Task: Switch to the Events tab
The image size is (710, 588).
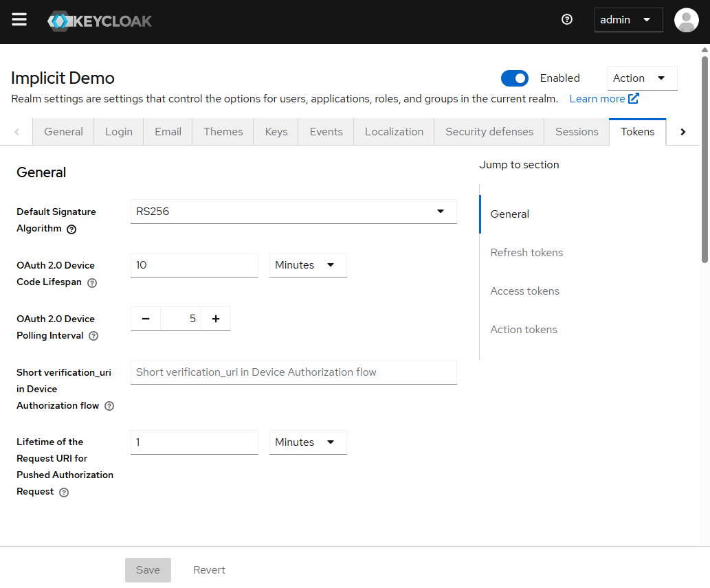Action: click(326, 132)
